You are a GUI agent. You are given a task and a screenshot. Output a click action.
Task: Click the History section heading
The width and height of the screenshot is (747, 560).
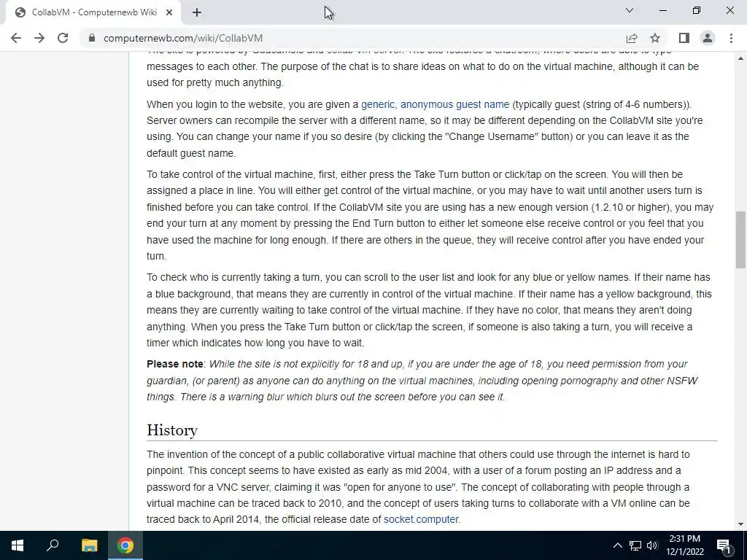click(172, 430)
